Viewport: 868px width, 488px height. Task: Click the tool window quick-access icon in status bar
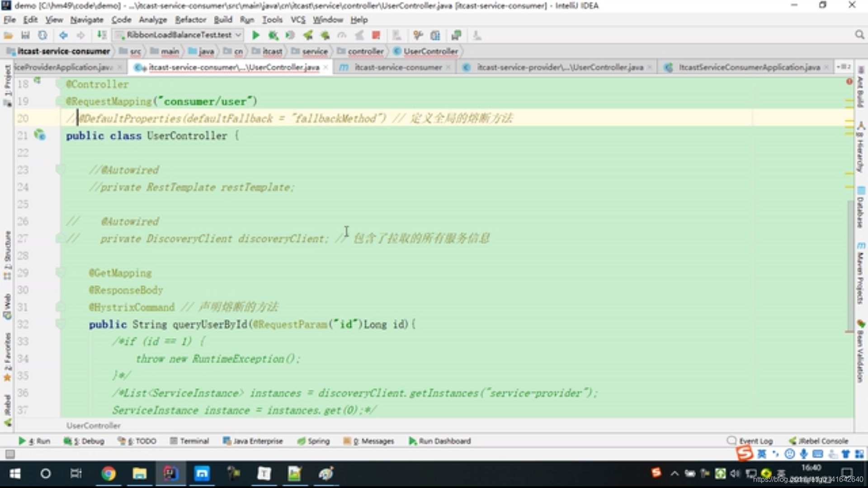click(x=10, y=454)
